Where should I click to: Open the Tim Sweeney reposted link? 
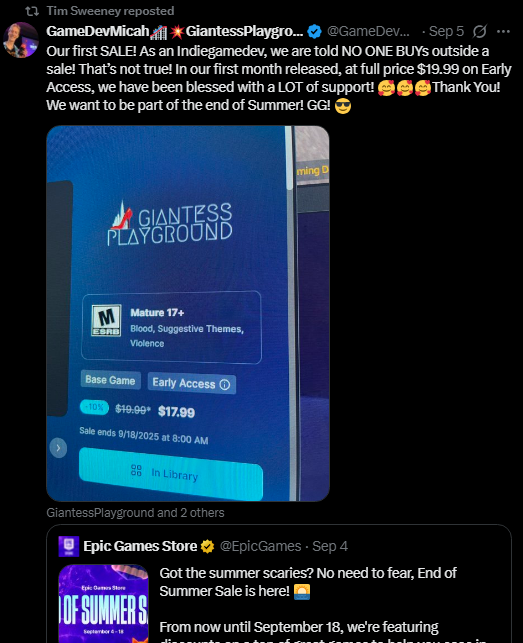(x=110, y=11)
